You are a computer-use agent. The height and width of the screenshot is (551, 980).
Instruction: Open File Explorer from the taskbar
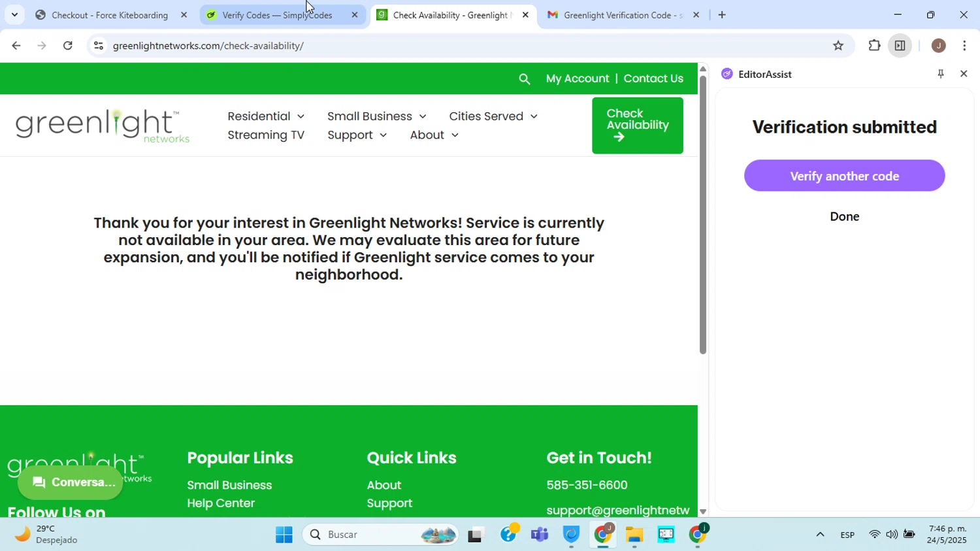pyautogui.click(x=634, y=535)
